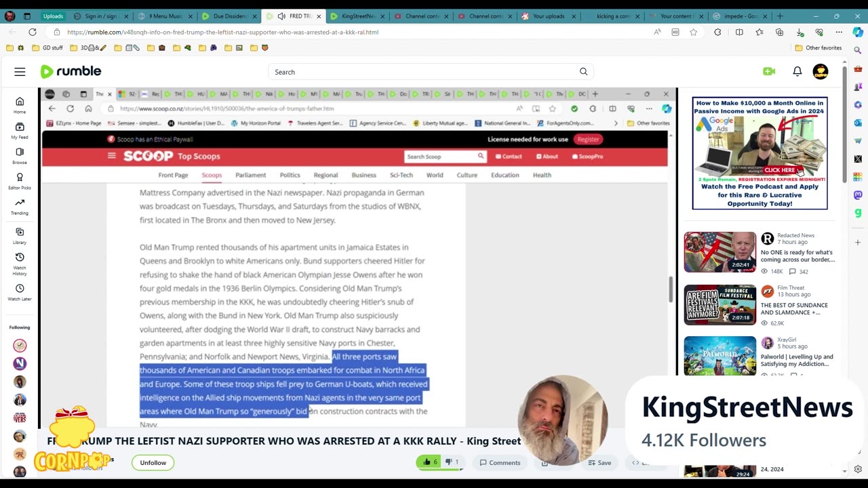Open split screen icon in toolbar
Viewport: 868px width, 488px height.
(x=739, y=32)
